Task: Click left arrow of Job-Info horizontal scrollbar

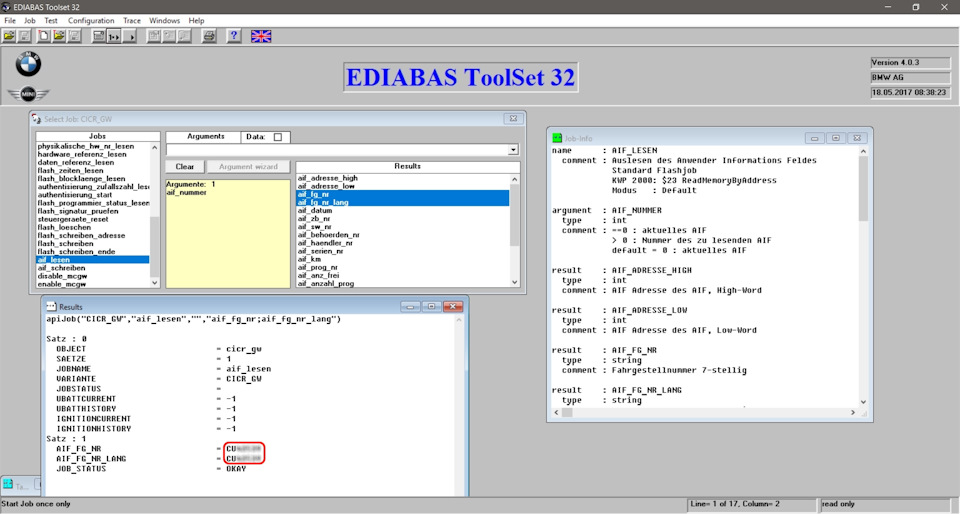Action: pyautogui.click(x=556, y=412)
